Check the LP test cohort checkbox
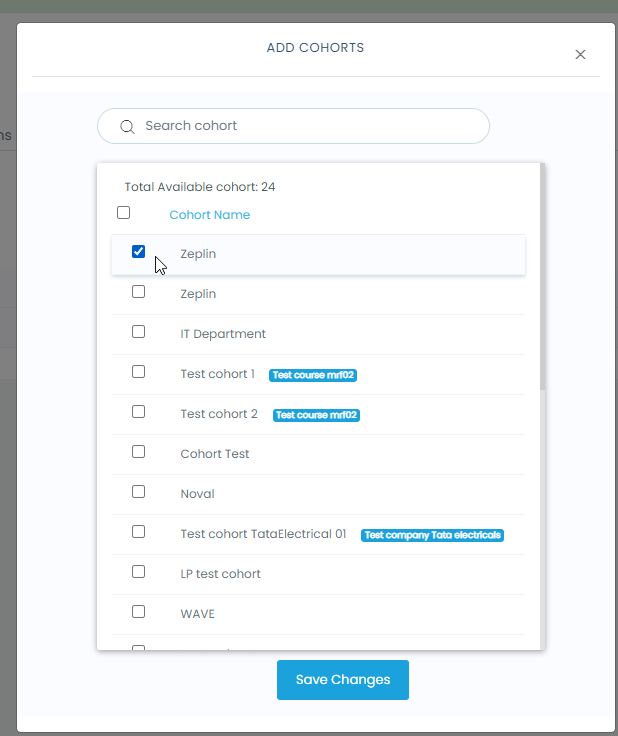This screenshot has height=736, width=618. [139, 572]
